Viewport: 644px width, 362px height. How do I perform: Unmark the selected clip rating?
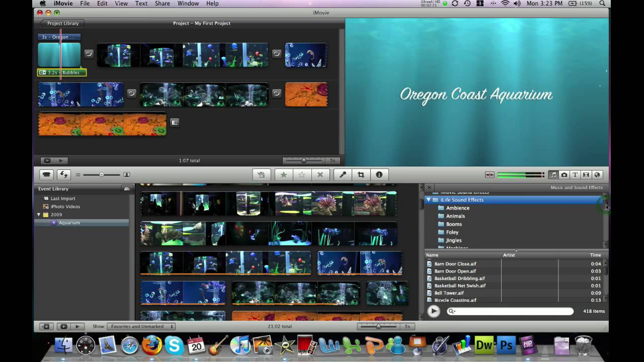302,174
